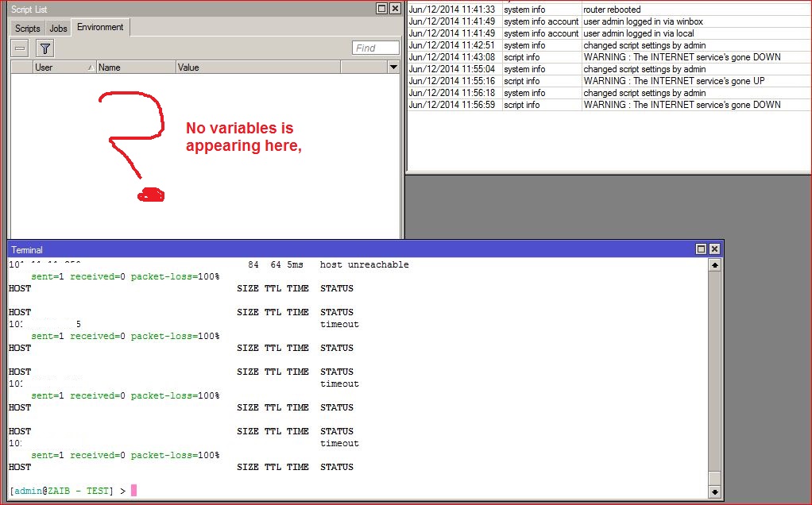Select log entry 'user admin logged in via local'
The height and width of the screenshot is (505, 812).
click(x=609, y=33)
